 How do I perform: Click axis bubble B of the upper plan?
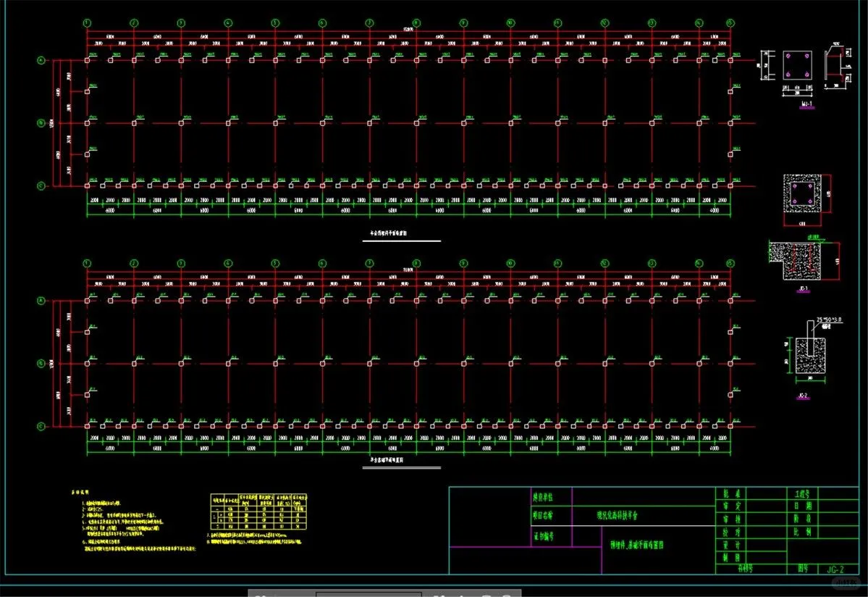[x=41, y=123]
